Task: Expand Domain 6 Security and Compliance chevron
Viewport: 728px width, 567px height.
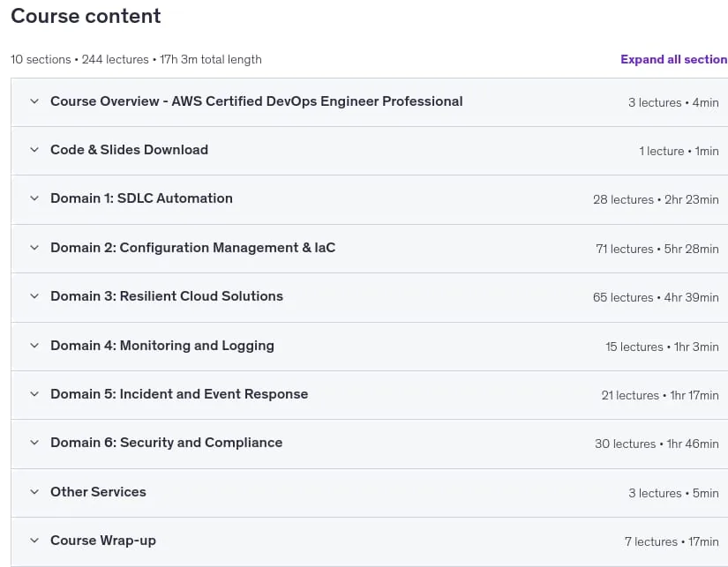Action: click(34, 443)
